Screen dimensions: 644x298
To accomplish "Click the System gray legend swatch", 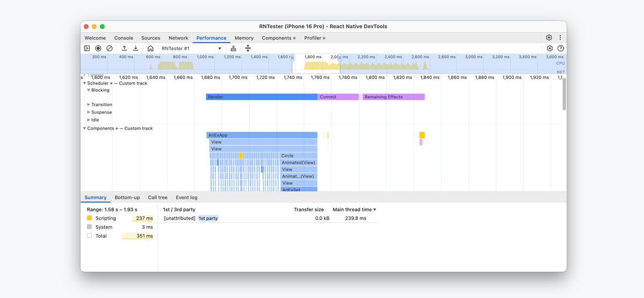I will click(x=90, y=227).
